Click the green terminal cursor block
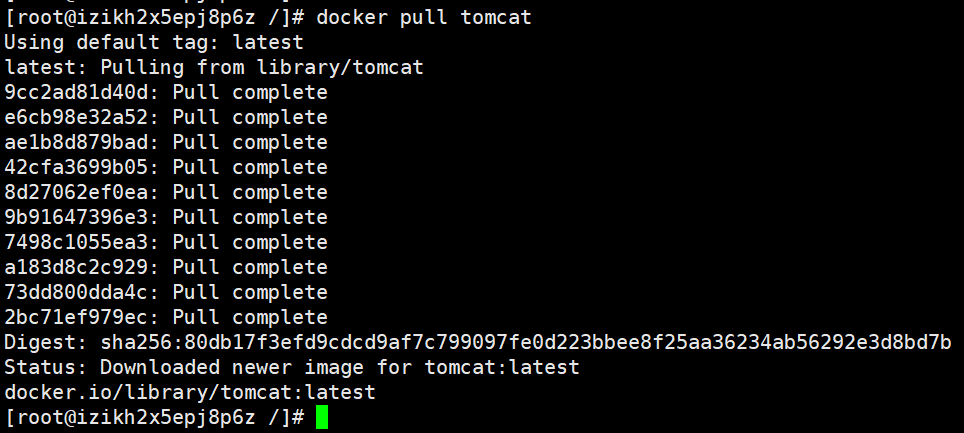 pos(322,417)
